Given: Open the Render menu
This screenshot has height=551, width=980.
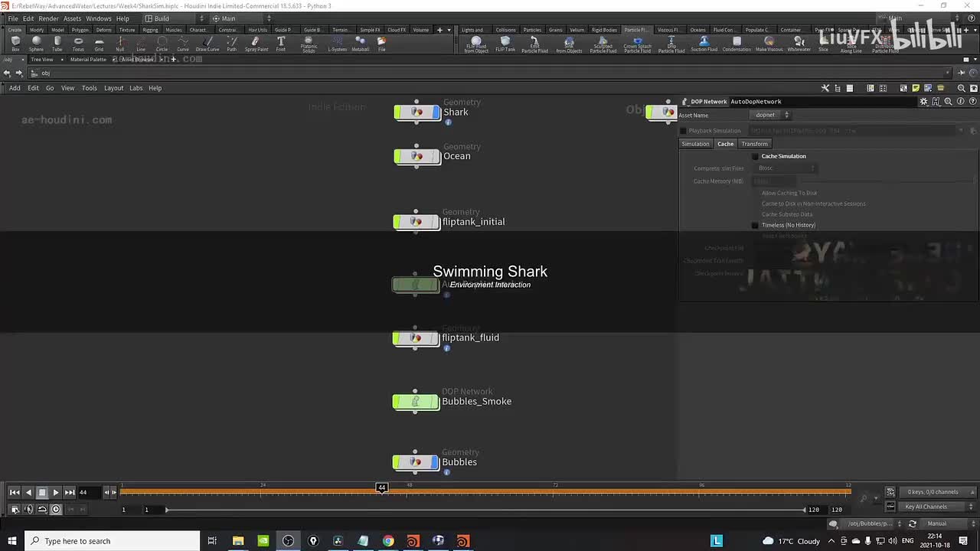Looking at the screenshot, I should (x=48, y=18).
